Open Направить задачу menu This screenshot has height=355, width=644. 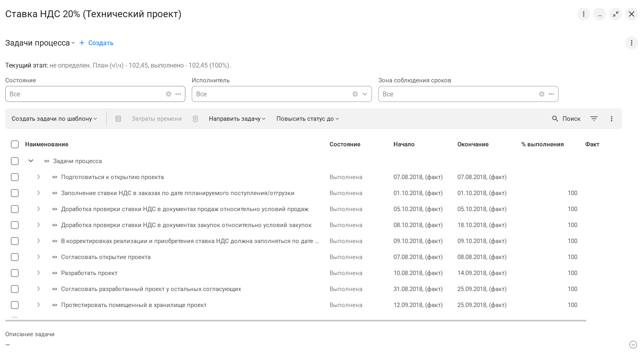pyautogui.click(x=237, y=119)
